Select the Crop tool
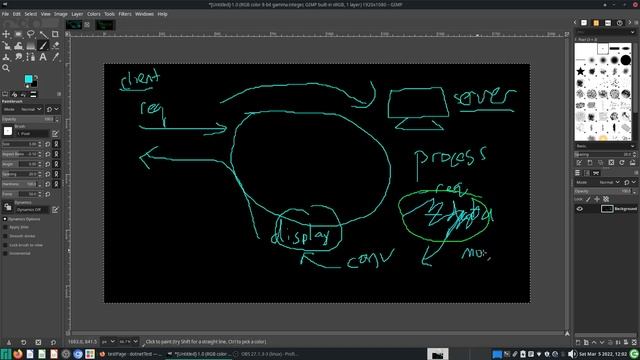The image size is (640, 360). 55,34
